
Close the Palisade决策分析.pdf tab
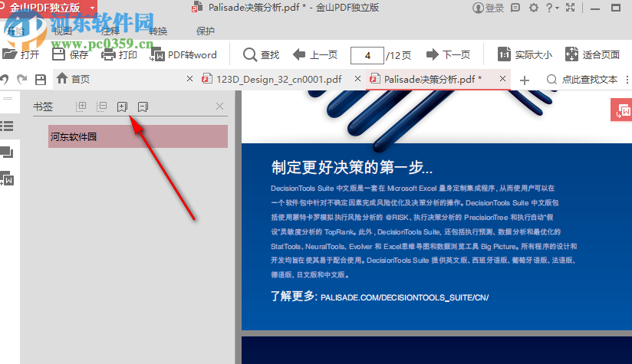click(x=502, y=79)
